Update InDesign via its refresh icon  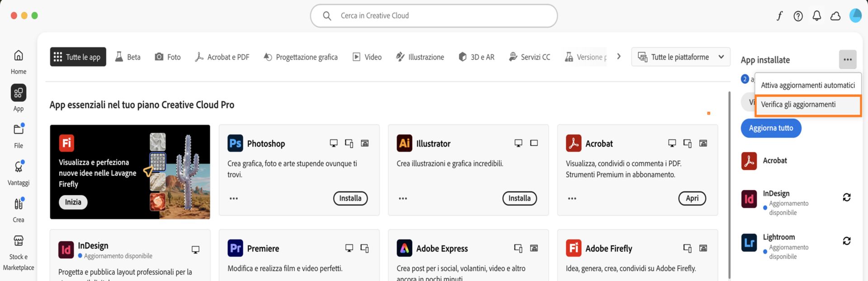click(x=847, y=197)
